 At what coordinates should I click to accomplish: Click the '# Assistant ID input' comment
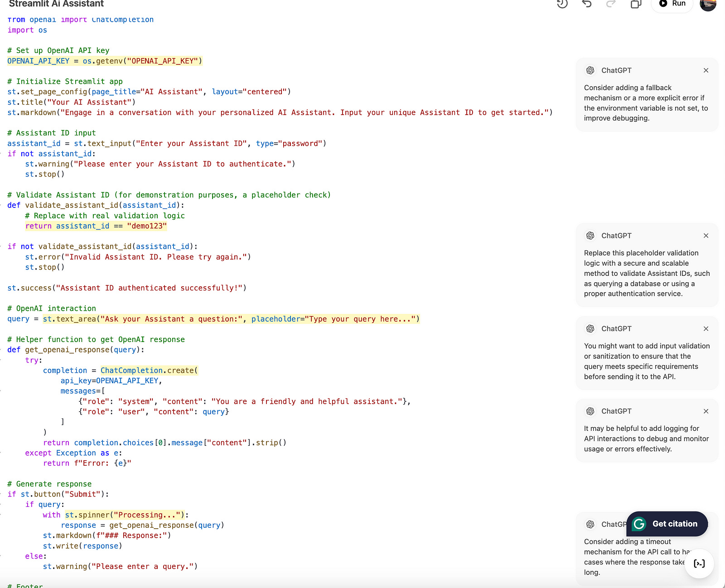point(51,133)
